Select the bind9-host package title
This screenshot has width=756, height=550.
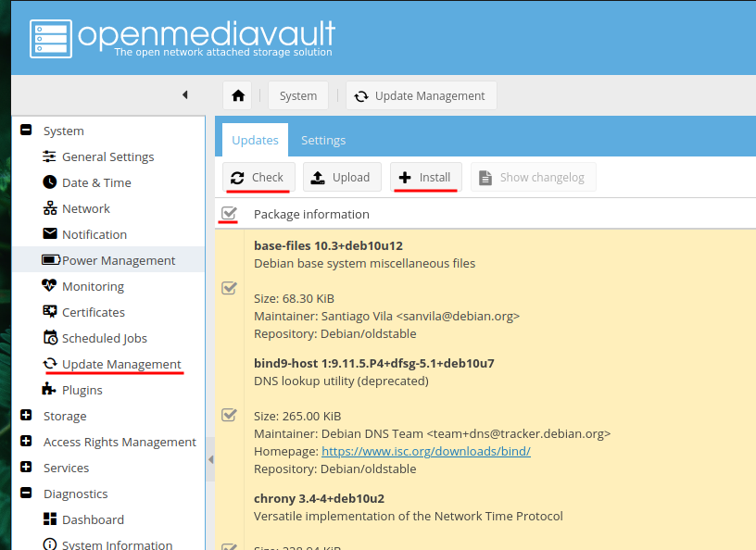click(374, 364)
